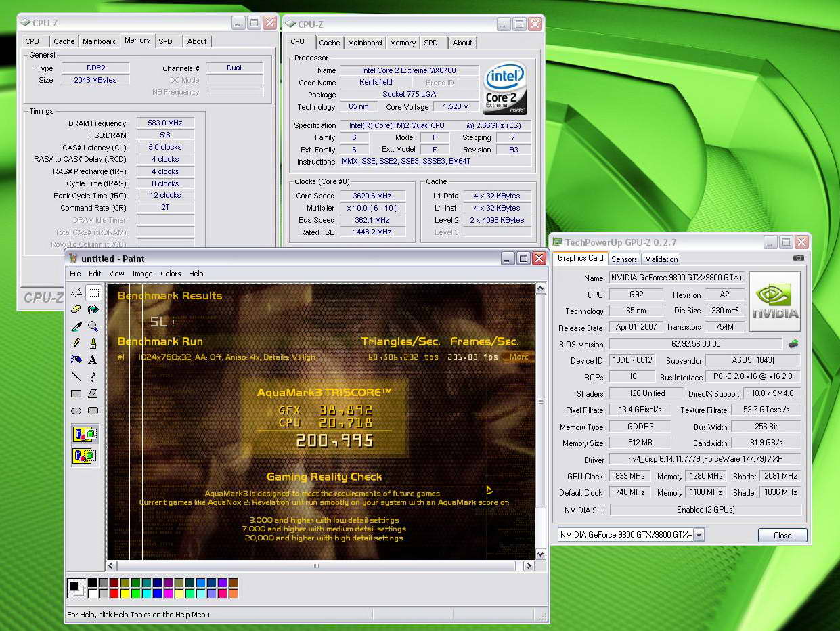The height and width of the screenshot is (631, 840).
Task: Open the GPU selection dropdown in GPU-Z
Action: coord(699,535)
